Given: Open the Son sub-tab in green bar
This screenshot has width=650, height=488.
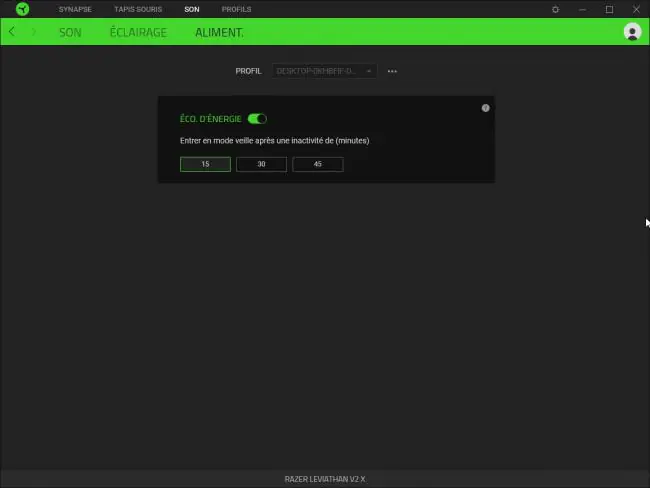Looking at the screenshot, I should click(x=70, y=32).
